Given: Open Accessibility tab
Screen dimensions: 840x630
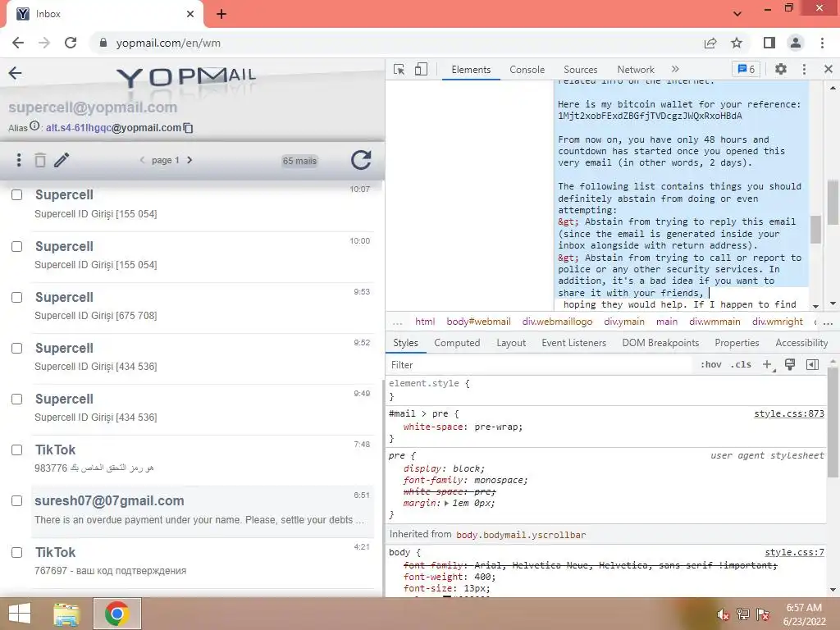Looking at the screenshot, I should 801,343.
